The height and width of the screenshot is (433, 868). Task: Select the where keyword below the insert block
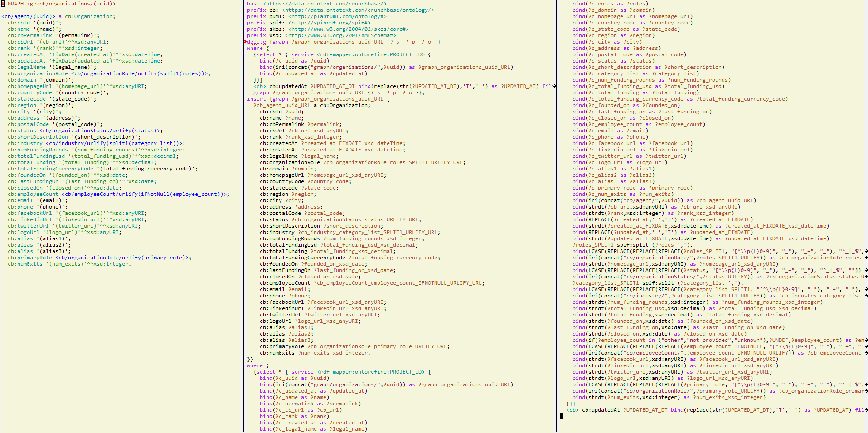[255, 365]
